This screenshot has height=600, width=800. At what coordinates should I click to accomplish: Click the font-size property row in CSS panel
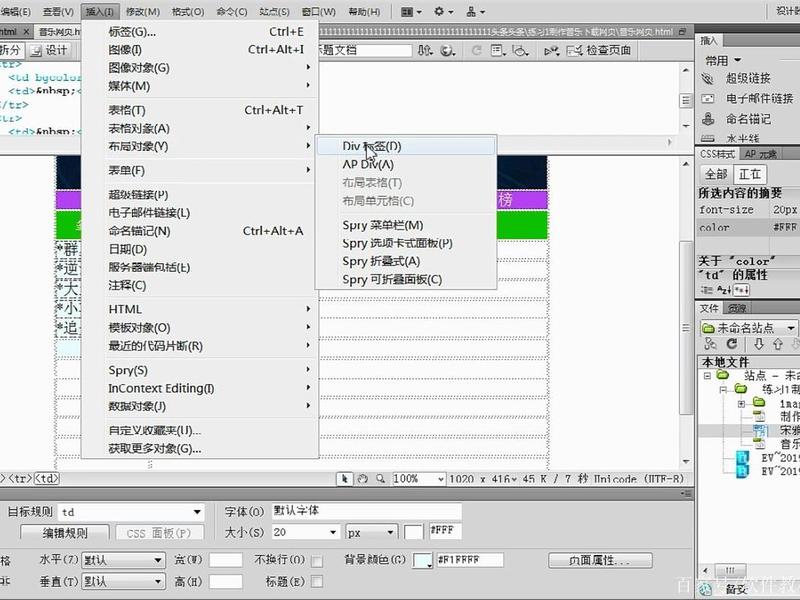[x=747, y=210]
